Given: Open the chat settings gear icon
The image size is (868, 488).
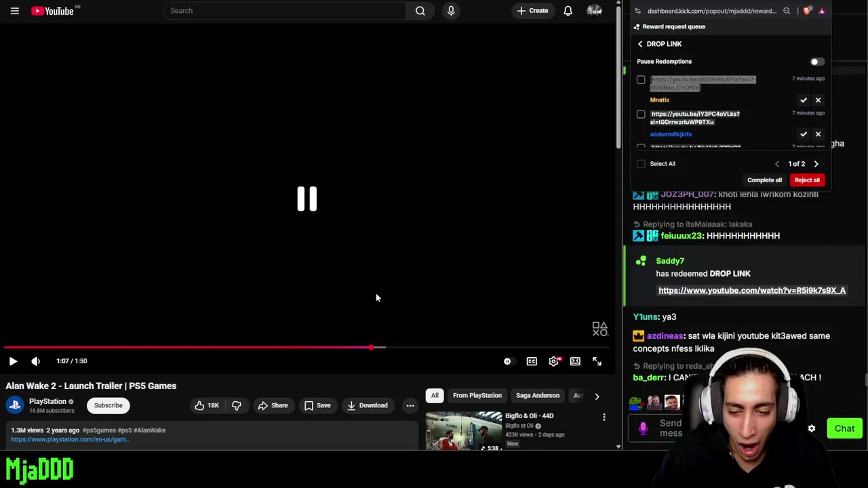Looking at the screenshot, I should coord(812,428).
